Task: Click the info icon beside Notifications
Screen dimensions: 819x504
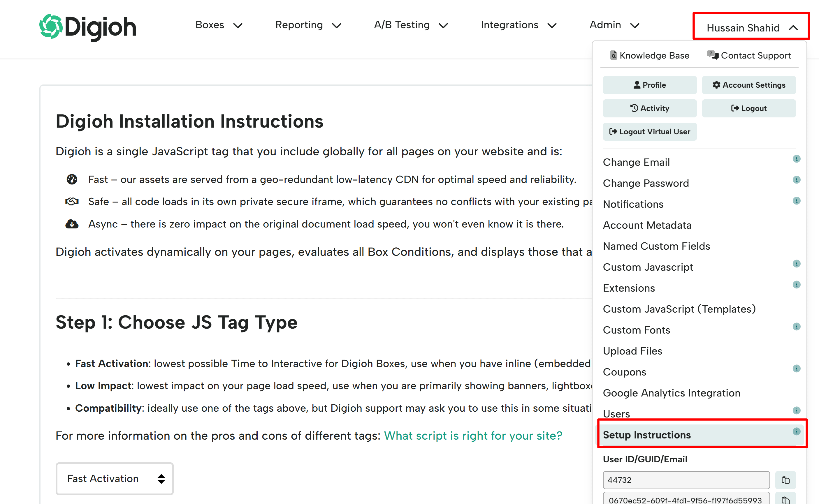Action: click(x=796, y=201)
